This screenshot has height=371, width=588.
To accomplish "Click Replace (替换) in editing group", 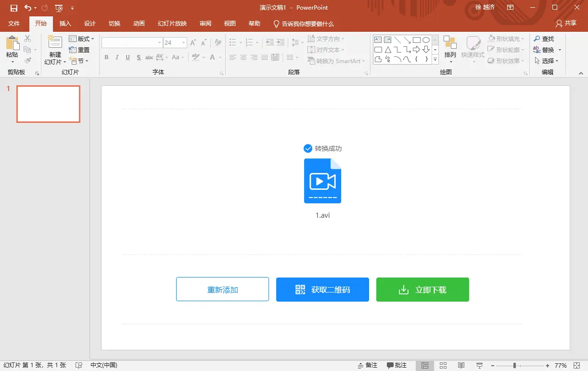I will pyautogui.click(x=544, y=50).
